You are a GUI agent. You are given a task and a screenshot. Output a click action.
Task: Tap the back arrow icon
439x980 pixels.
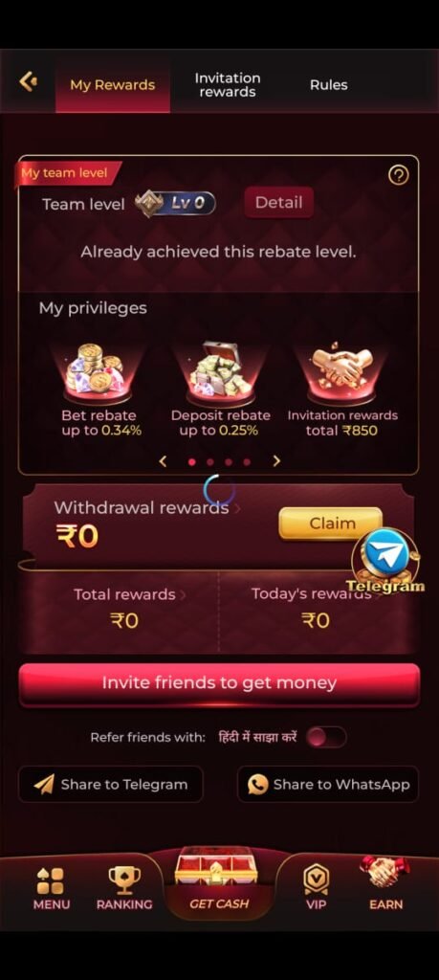point(28,81)
